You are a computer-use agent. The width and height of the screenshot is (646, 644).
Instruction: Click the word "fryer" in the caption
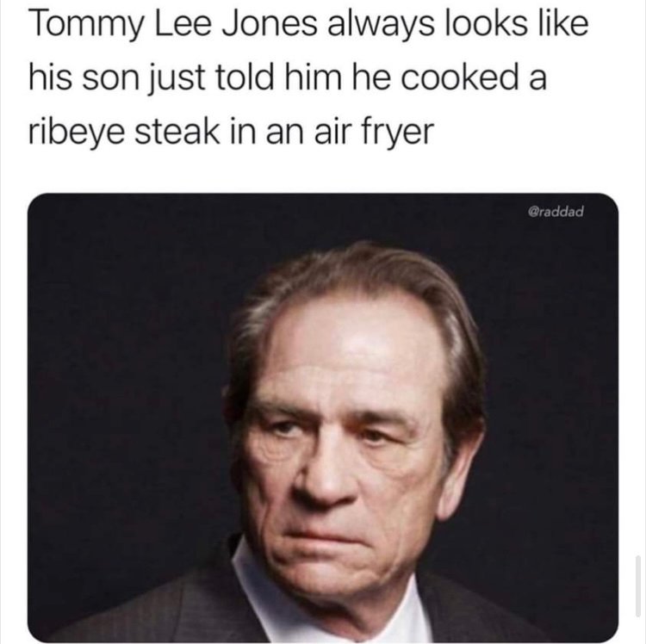coord(398,133)
